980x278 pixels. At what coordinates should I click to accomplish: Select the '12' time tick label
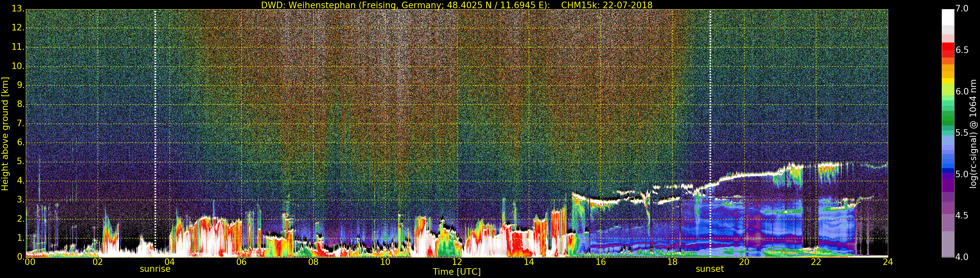pos(457,262)
